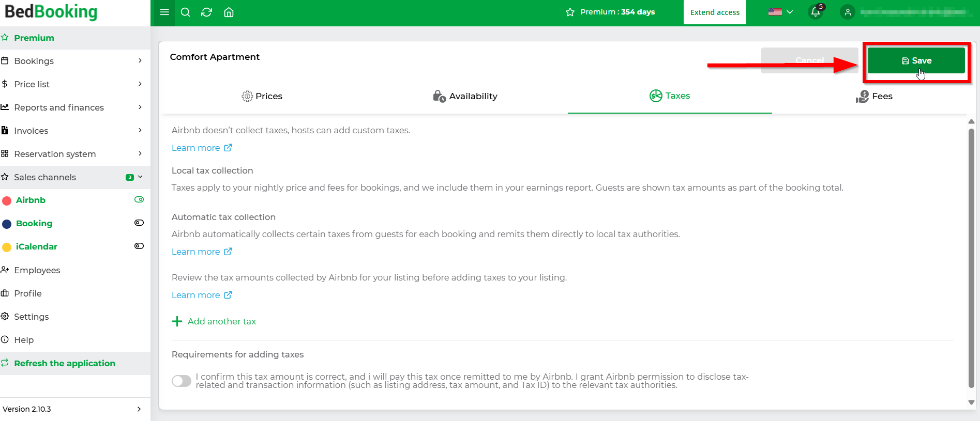
Task: Click the Reports and finances chart icon
Action: point(5,107)
